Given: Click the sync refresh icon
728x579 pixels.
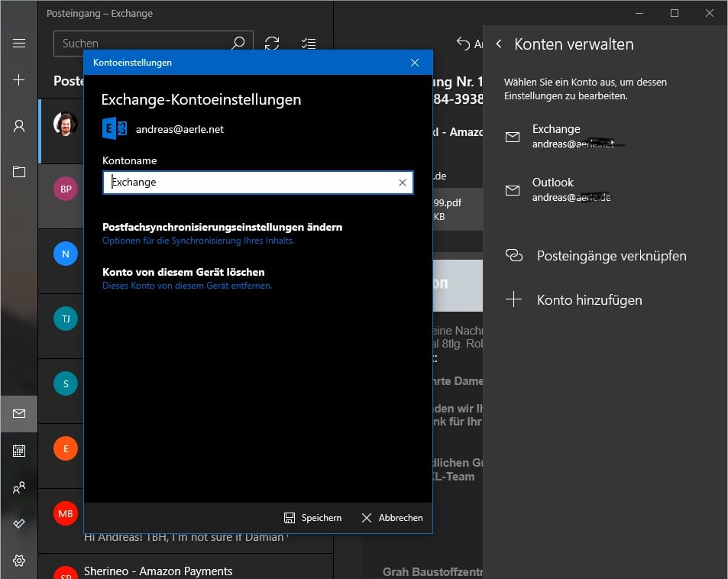Looking at the screenshot, I should point(272,44).
